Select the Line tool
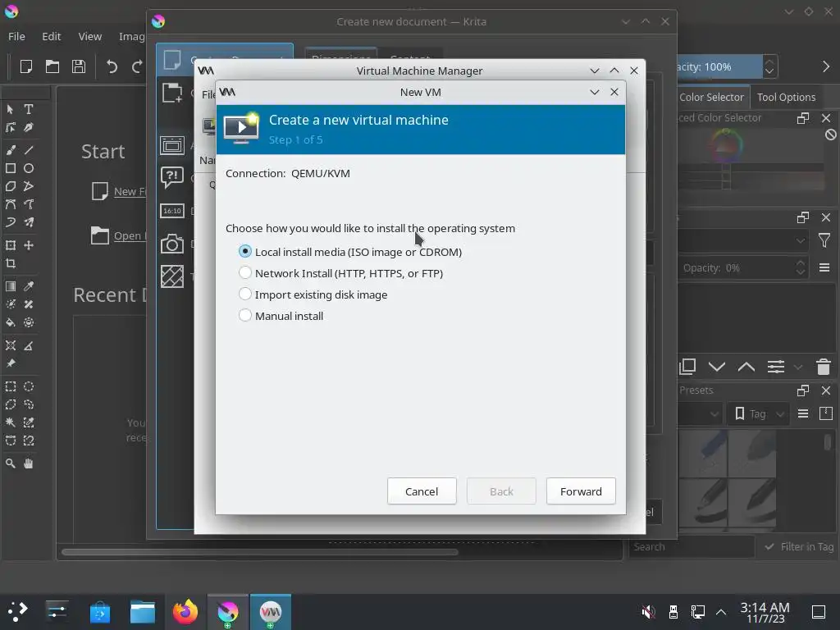The height and width of the screenshot is (630, 840). point(29,150)
